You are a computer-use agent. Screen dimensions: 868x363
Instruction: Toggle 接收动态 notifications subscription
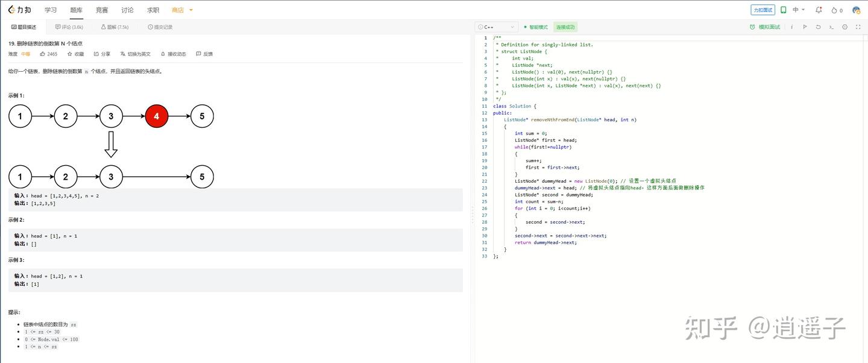173,54
